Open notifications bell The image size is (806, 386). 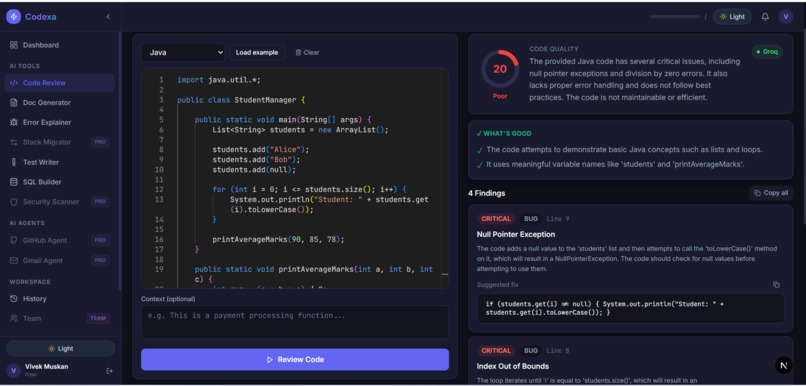pos(765,16)
